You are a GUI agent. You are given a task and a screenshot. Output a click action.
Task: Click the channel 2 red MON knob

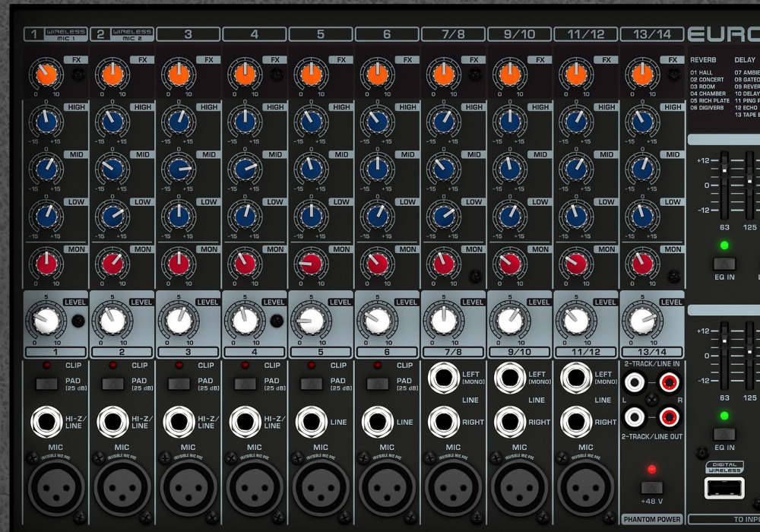[x=112, y=263]
